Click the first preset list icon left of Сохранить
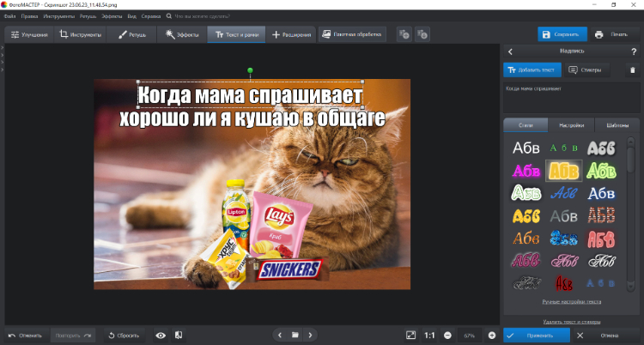Viewport: 644px width, 345px height. (404, 34)
